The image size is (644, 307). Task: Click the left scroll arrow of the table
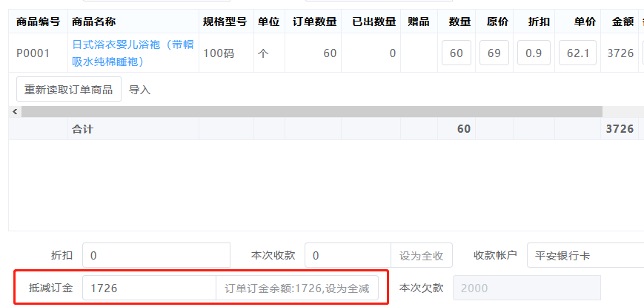(x=13, y=111)
